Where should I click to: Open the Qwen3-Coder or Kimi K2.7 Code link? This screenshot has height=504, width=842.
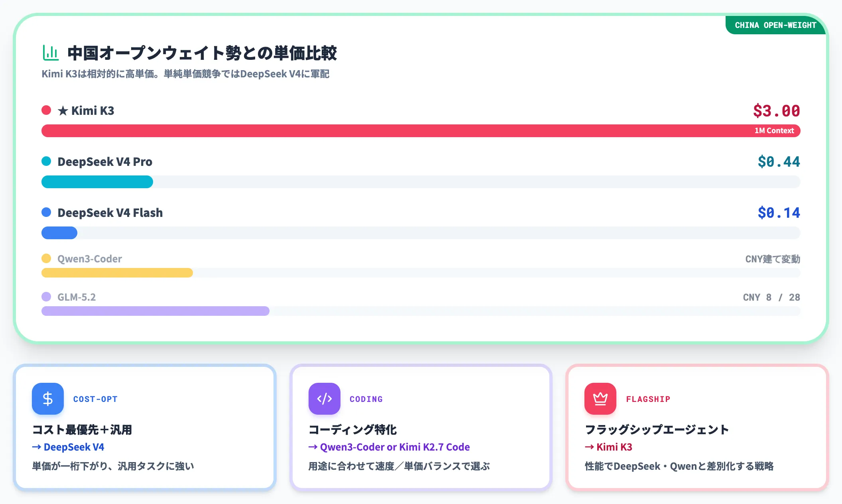389,447
